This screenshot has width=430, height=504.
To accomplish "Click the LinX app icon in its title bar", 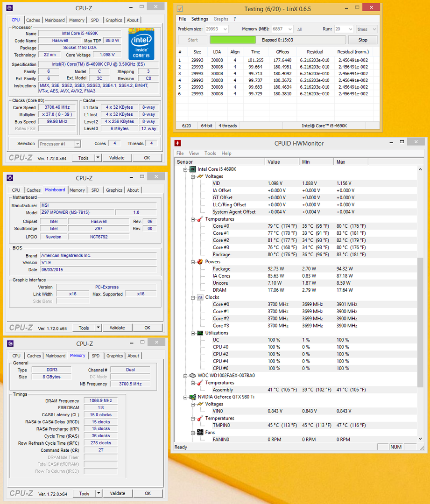I will pos(180,9).
